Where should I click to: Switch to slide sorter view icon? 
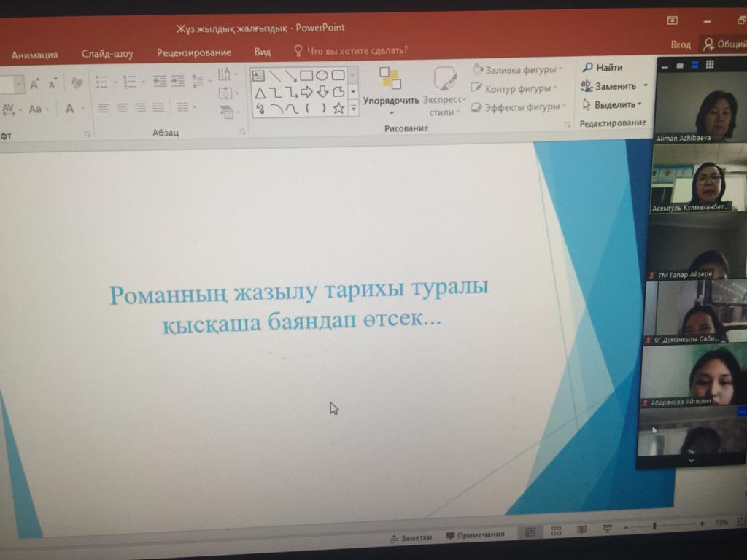(557, 531)
